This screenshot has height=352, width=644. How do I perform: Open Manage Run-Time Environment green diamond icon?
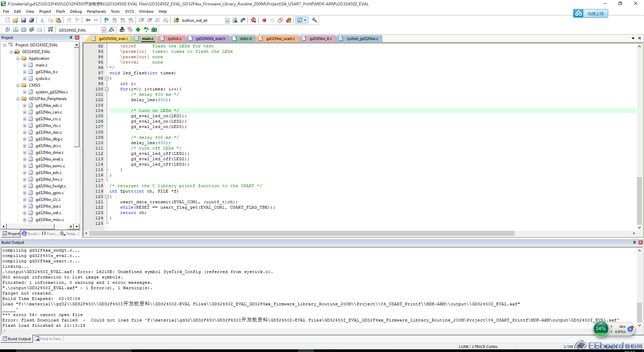click(138, 30)
